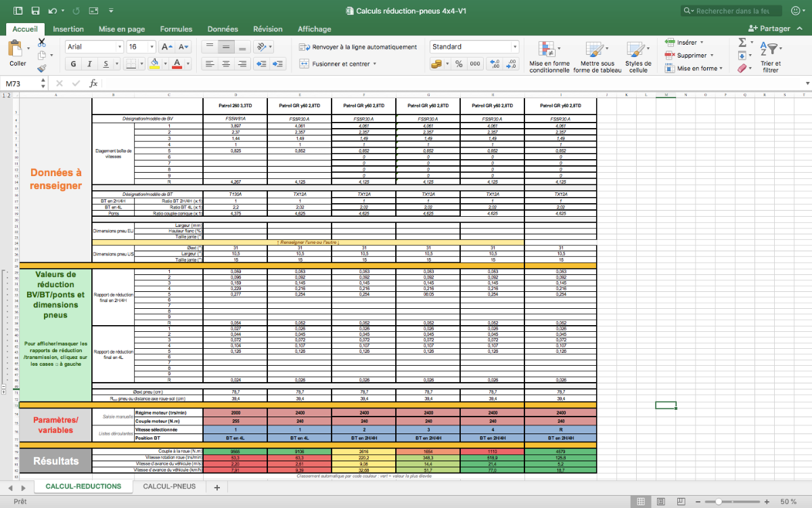
Task: Click the yellow fill color bucket
Action: point(155,64)
